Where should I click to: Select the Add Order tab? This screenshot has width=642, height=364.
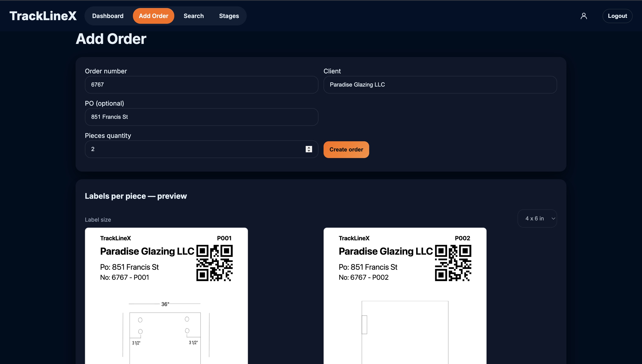[153, 16]
